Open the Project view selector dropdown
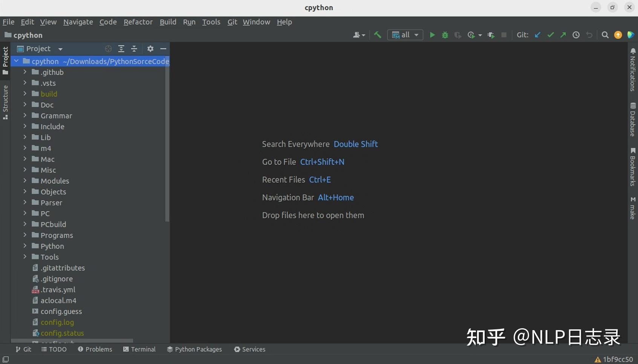 (40, 49)
